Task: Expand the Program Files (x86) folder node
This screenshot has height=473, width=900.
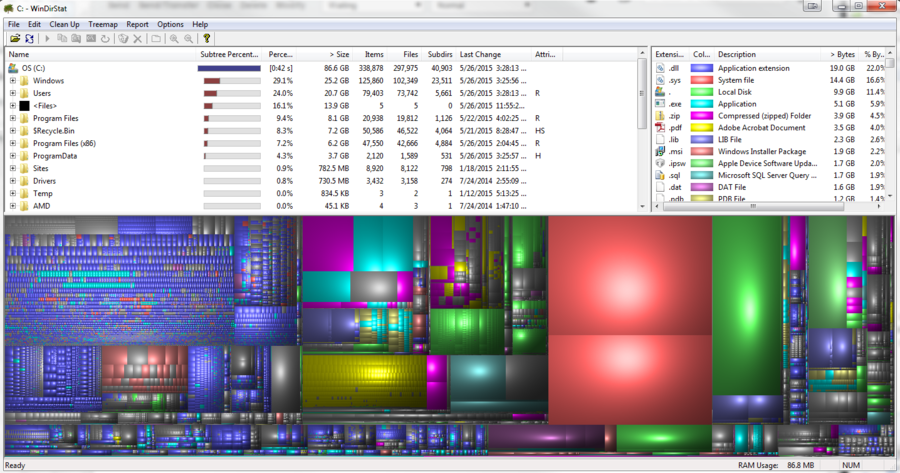Action: coord(13,144)
